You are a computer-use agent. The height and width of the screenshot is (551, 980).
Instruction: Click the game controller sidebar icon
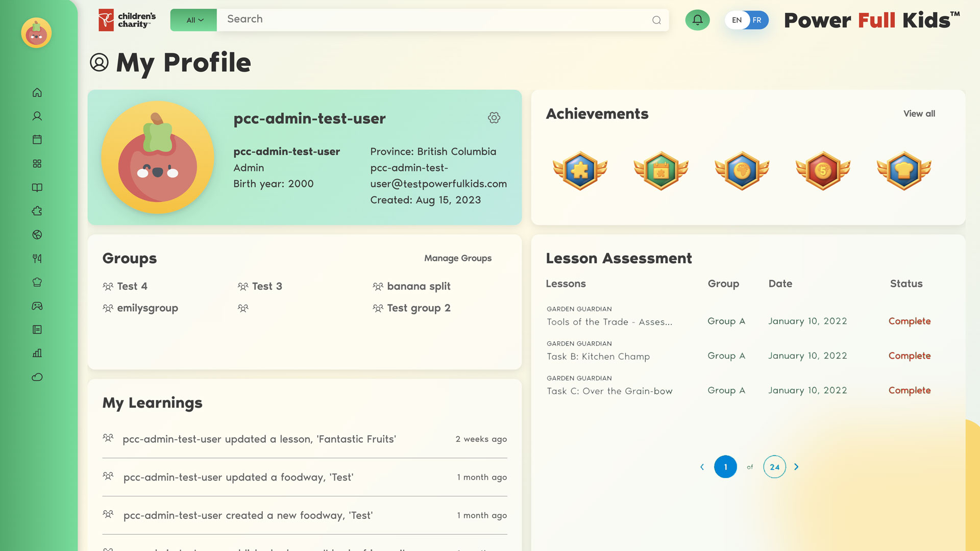point(37,306)
